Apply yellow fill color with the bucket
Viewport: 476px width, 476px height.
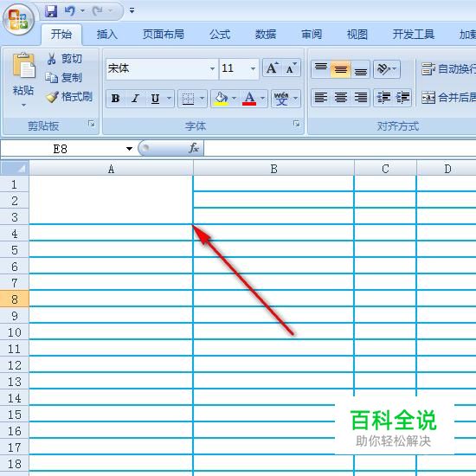click(x=221, y=99)
